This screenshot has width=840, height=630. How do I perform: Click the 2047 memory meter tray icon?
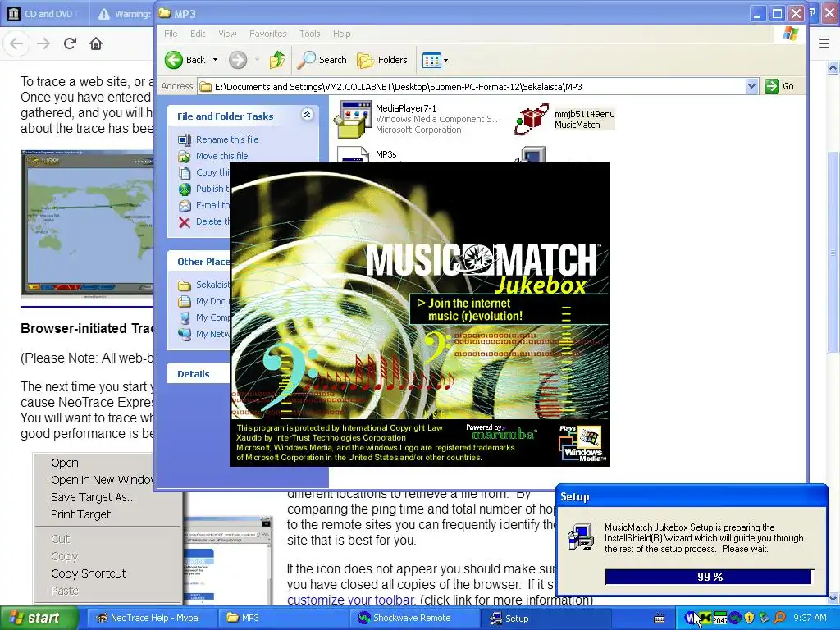[x=720, y=618]
